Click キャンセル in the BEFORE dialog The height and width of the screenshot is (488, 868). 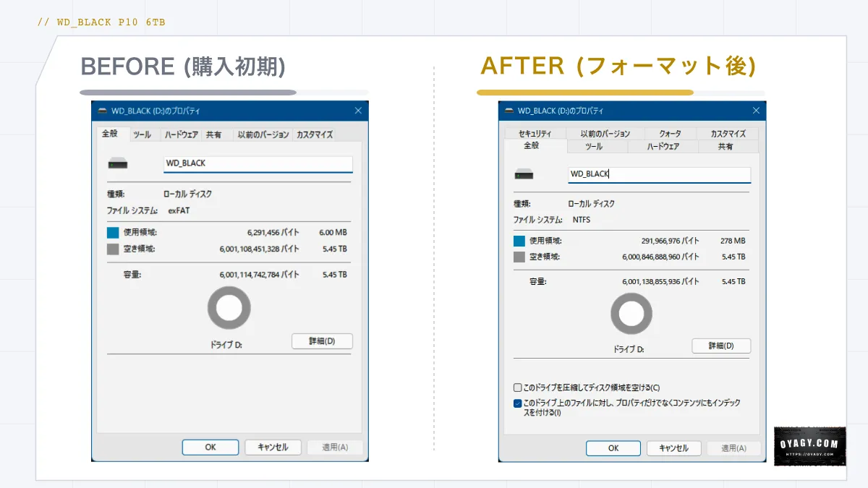pyautogui.click(x=273, y=448)
